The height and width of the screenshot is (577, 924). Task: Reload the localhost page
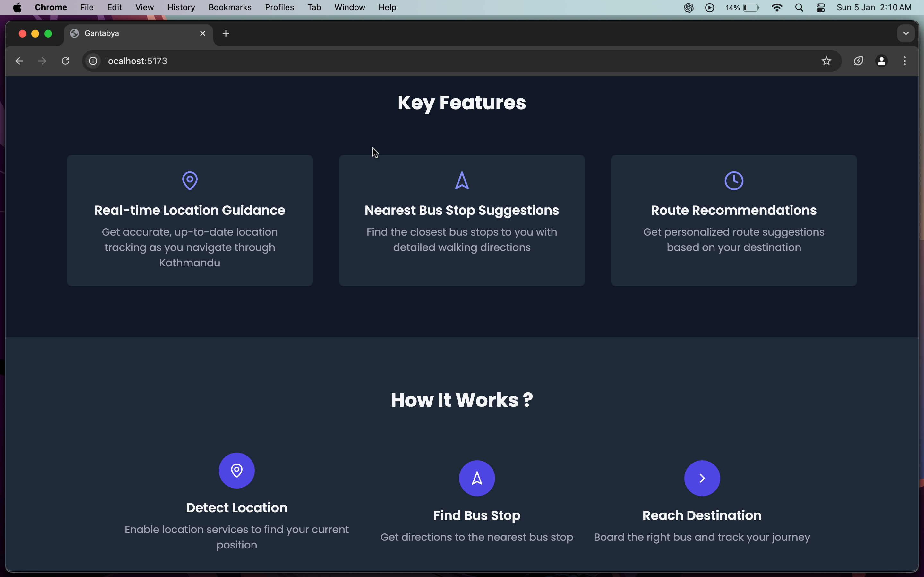coord(65,61)
